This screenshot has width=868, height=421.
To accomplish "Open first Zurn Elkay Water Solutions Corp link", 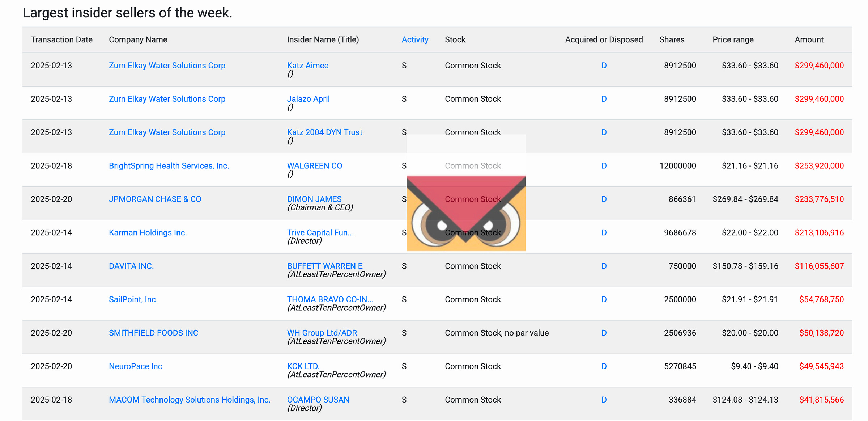I will pos(167,66).
